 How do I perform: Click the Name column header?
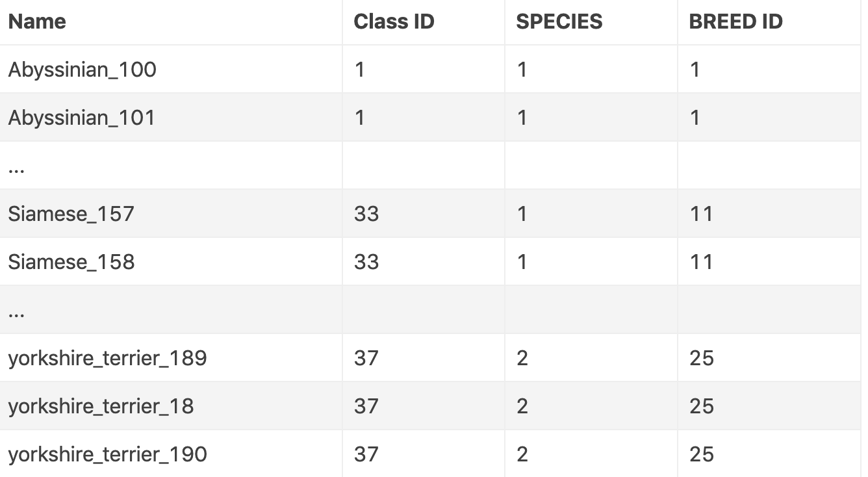37,21
